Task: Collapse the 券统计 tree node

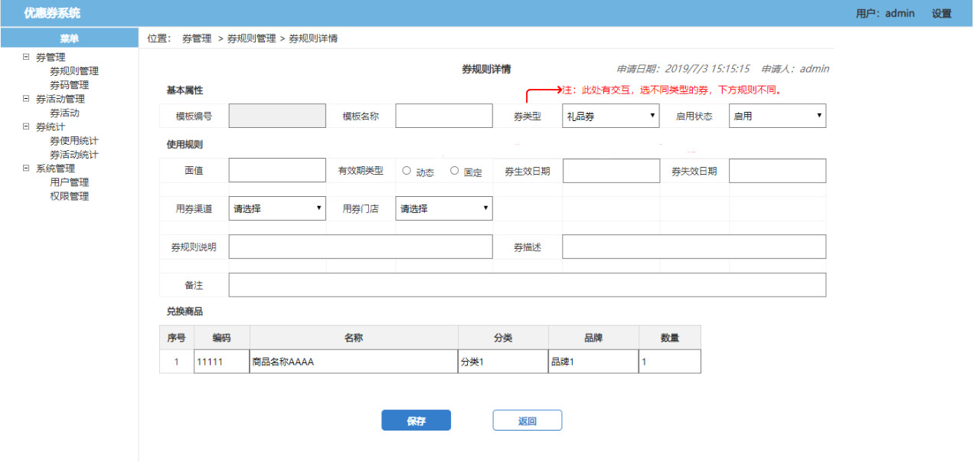Action: point(26,126)
